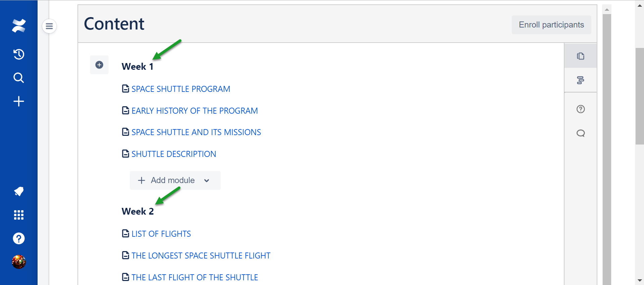Click the Confluence logo icon
Image resolution: width=644 pixels, height=285 pixels.
pos(19,26)
